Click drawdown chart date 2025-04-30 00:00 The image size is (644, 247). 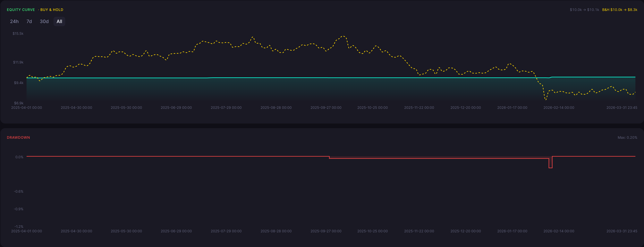pyautogui.click(x=76, y=231)
